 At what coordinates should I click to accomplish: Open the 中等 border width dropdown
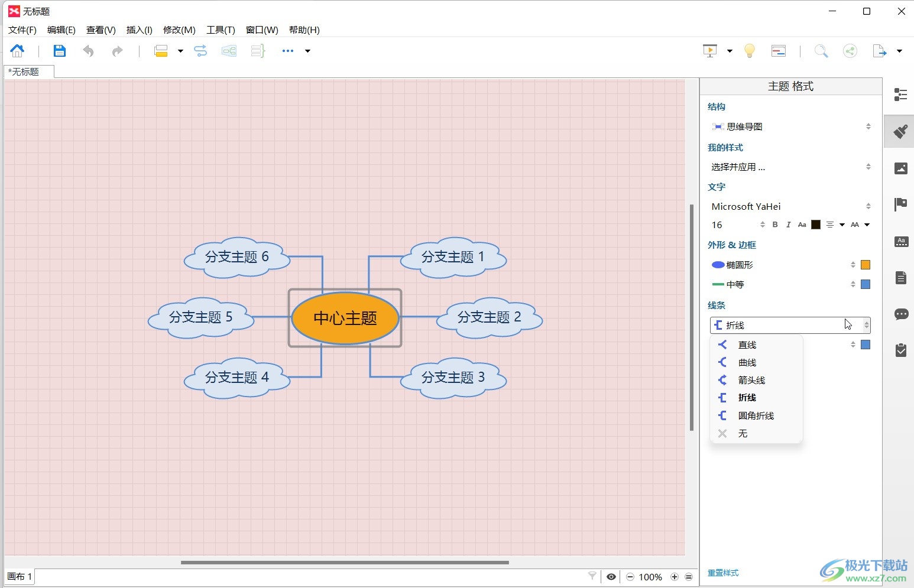(x=783, y=284)
